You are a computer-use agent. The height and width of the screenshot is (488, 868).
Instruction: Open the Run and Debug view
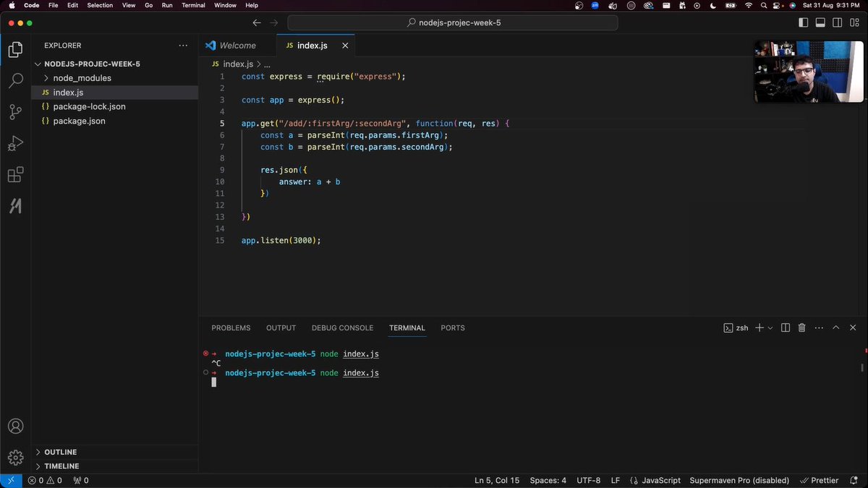[x=15, y=143]
